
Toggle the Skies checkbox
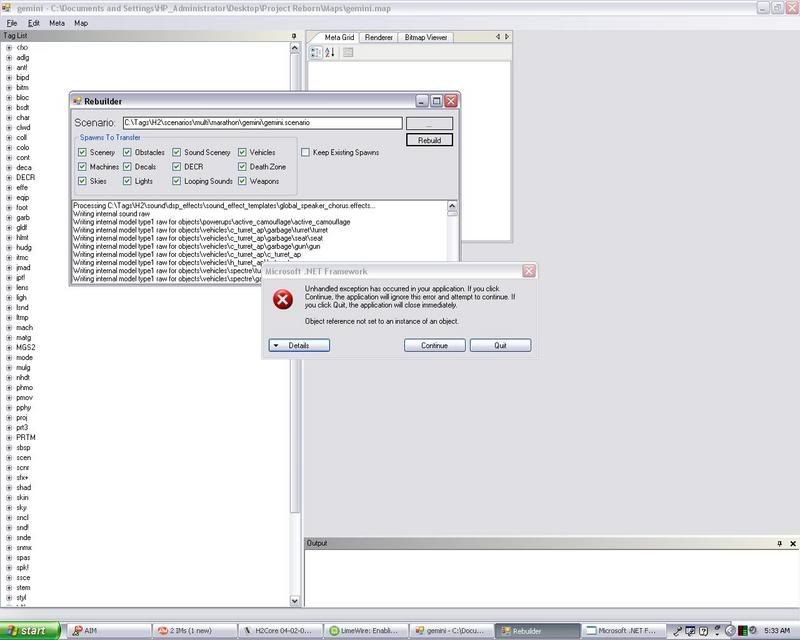(82, 181)
